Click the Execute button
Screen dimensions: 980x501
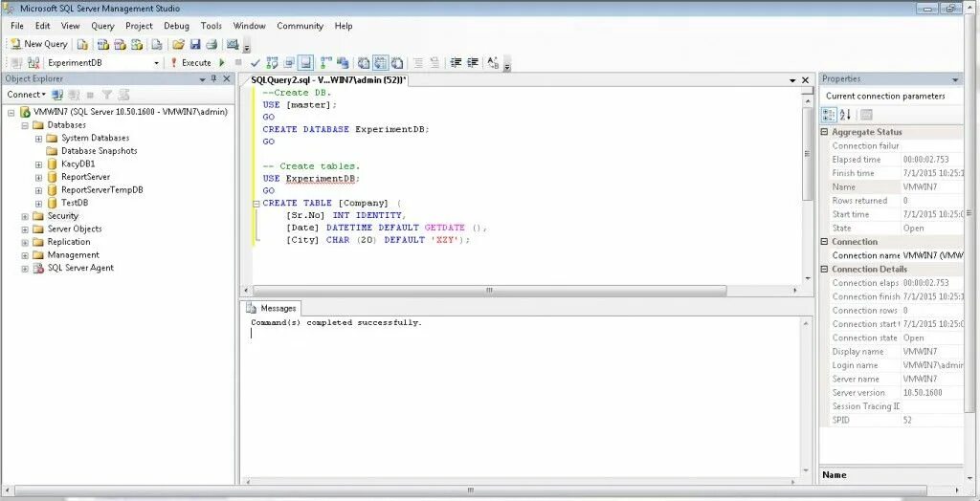[190, 62]
